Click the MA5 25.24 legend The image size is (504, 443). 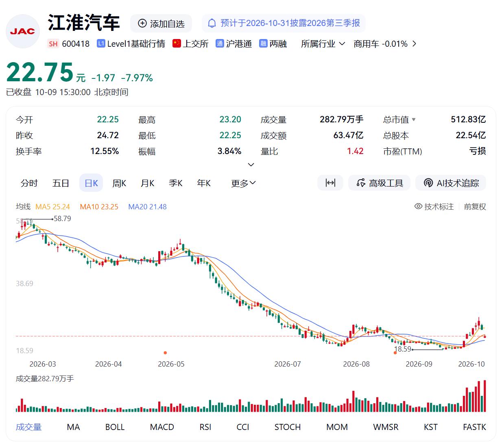tap(53, 207)
